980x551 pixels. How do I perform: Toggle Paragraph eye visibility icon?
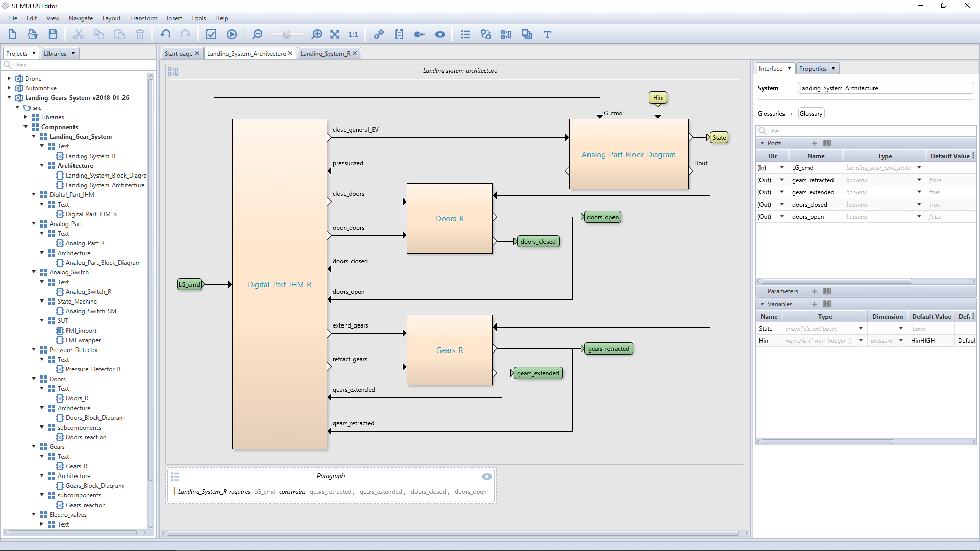point(487,477)
